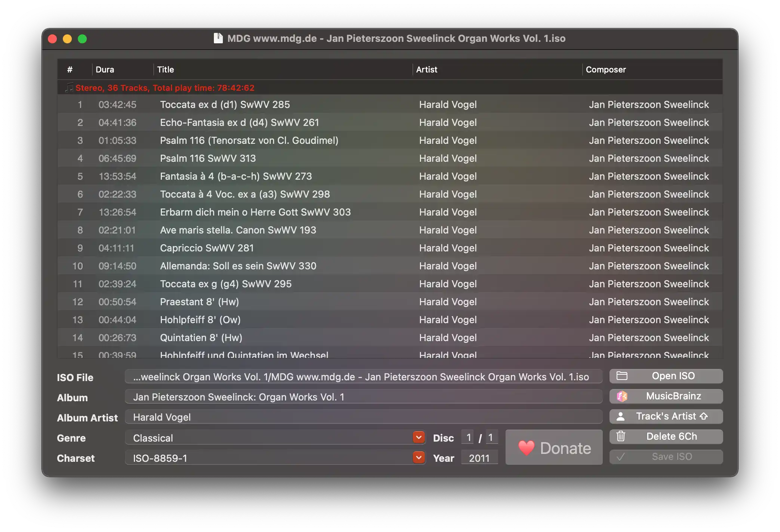Click the Album Artist input field
The width and height of the screenshot is (780, 532).
pyautogui.click(x=362, y=417)
